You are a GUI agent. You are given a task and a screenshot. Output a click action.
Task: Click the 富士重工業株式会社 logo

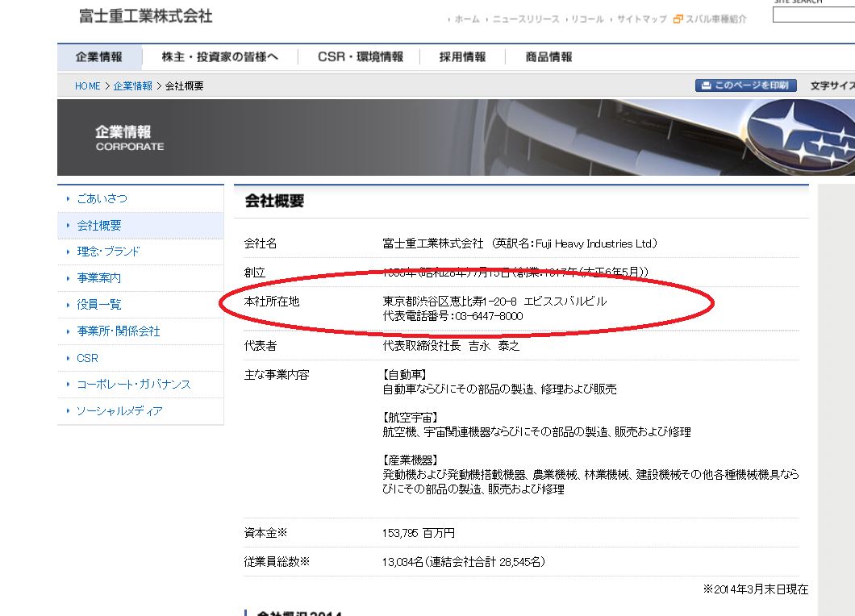click(145, 16)
